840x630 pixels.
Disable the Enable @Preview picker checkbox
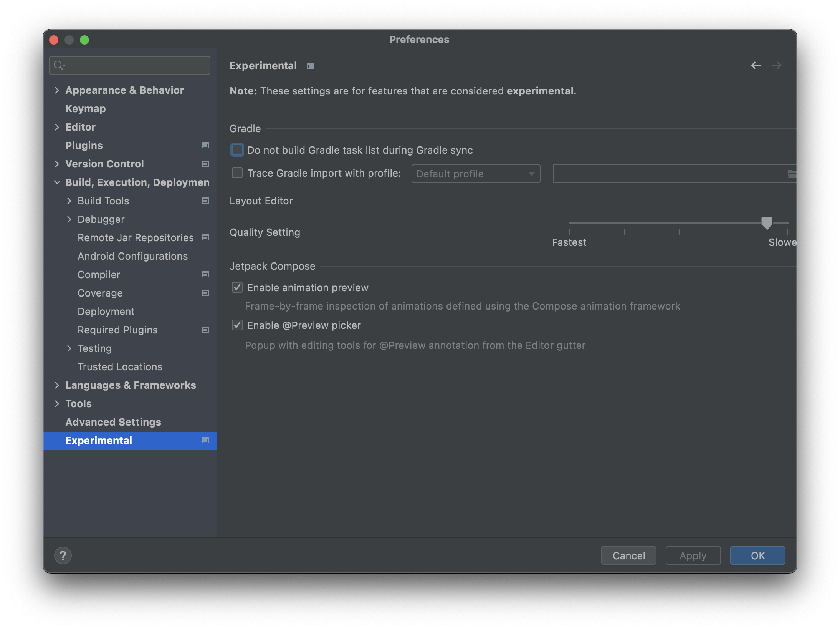[x=237, y=325]
